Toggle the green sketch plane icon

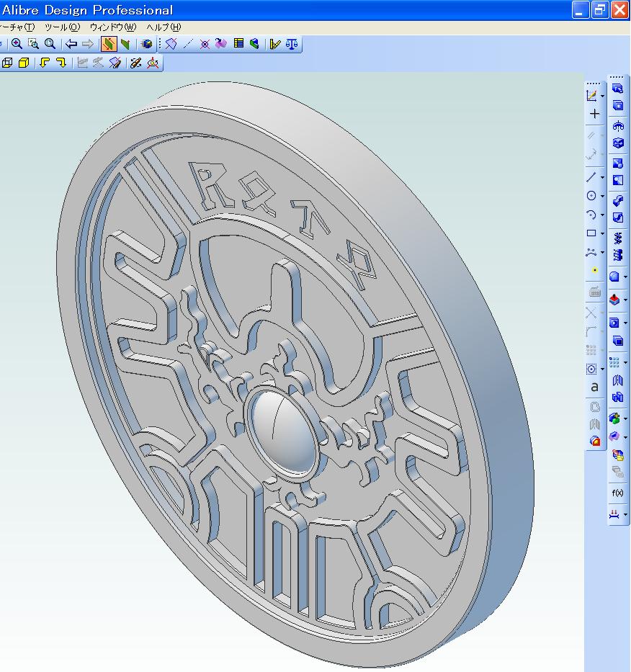point(124,44)
